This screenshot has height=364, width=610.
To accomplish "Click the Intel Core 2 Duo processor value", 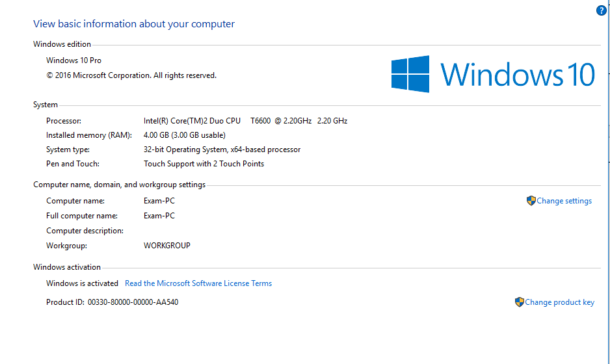I will pos(245,120).
